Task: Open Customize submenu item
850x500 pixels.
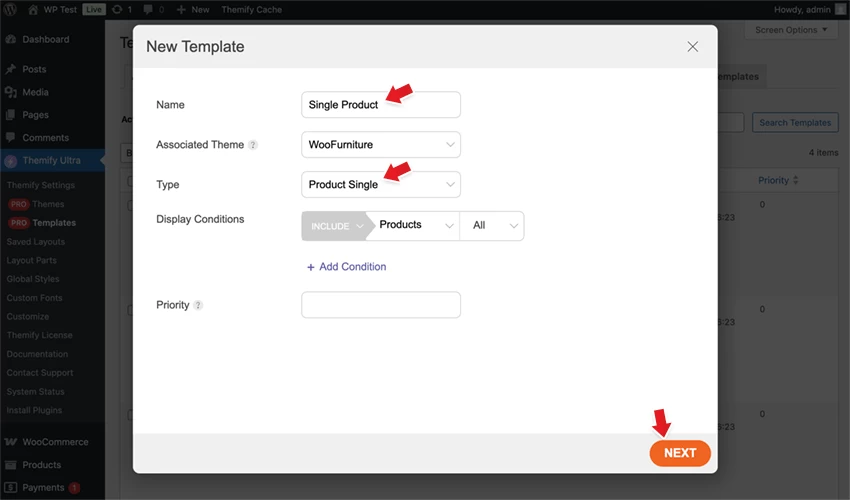Action: coord(28,316)
